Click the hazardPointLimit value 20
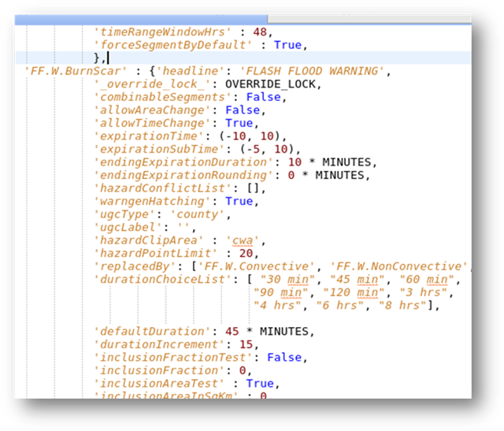The width and height of the screenshot is (504, 431). tap(246, 254)
